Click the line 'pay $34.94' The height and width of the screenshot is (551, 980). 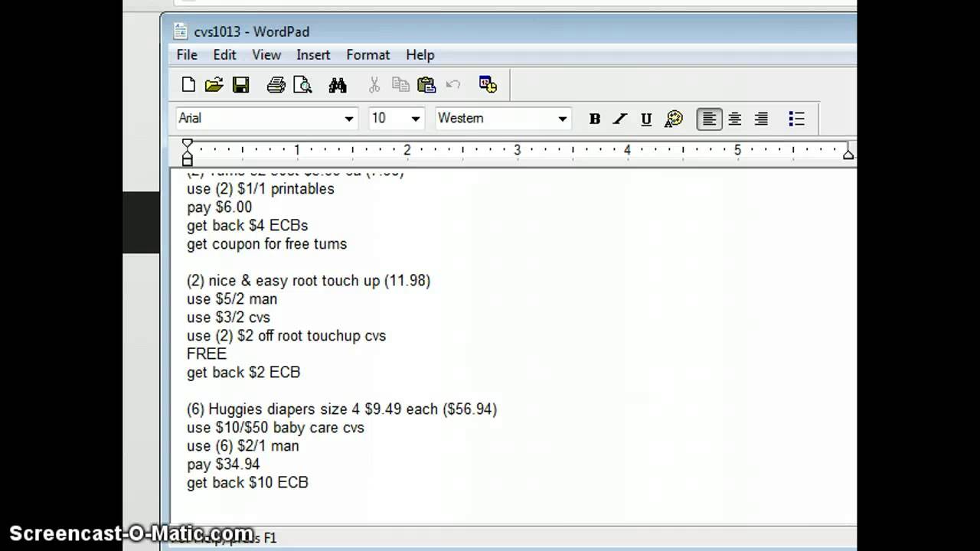[x=224, y=465]
